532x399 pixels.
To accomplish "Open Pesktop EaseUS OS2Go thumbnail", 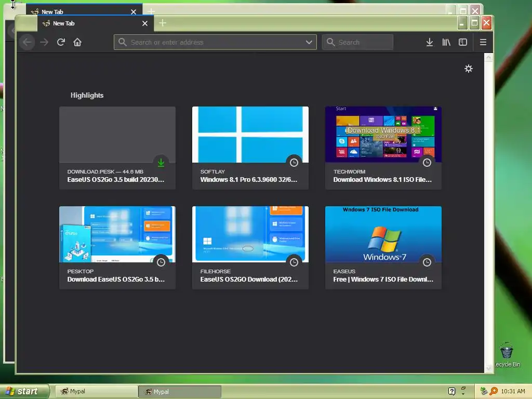I will point(117,234).
